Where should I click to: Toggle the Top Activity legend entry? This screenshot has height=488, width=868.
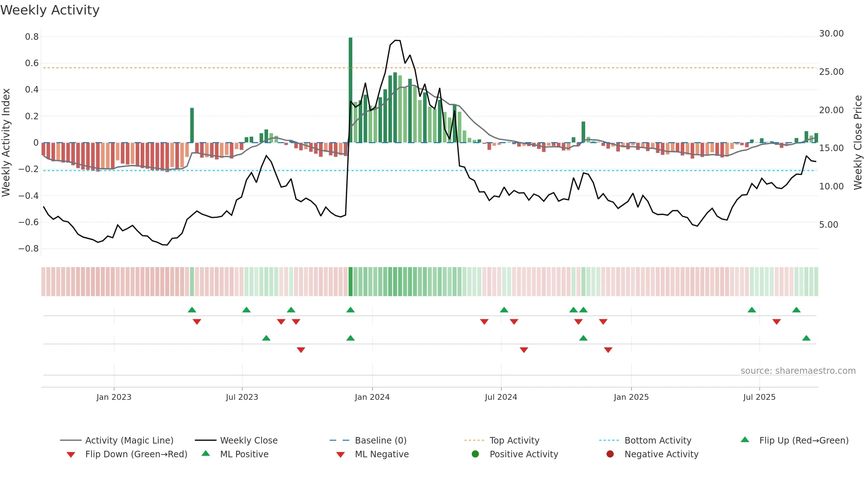tap(502, 440)
